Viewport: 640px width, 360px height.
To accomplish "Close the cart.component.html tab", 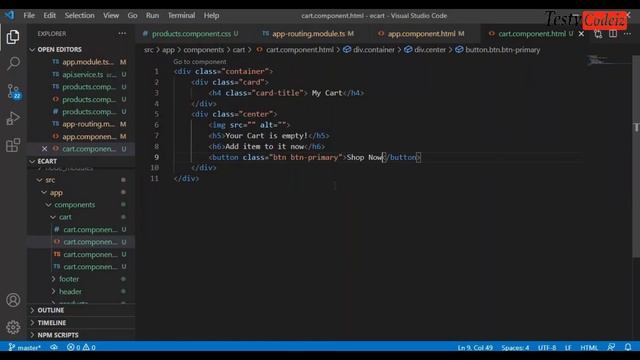I will 581,34.
